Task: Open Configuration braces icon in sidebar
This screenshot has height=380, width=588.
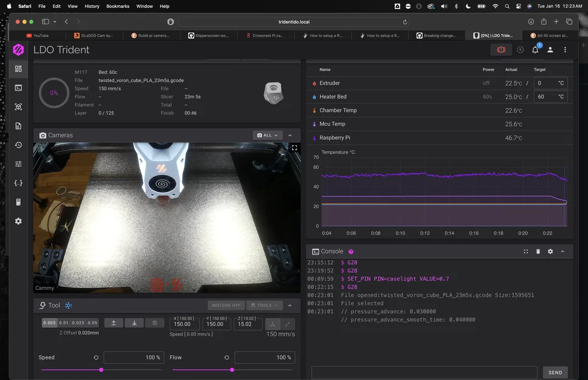Action: pyautogui.click(x=18, y=183)
